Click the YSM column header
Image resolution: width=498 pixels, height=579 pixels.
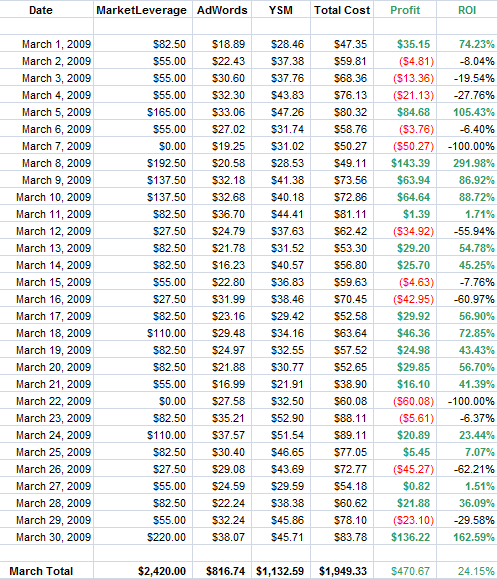tap(281, 10)
